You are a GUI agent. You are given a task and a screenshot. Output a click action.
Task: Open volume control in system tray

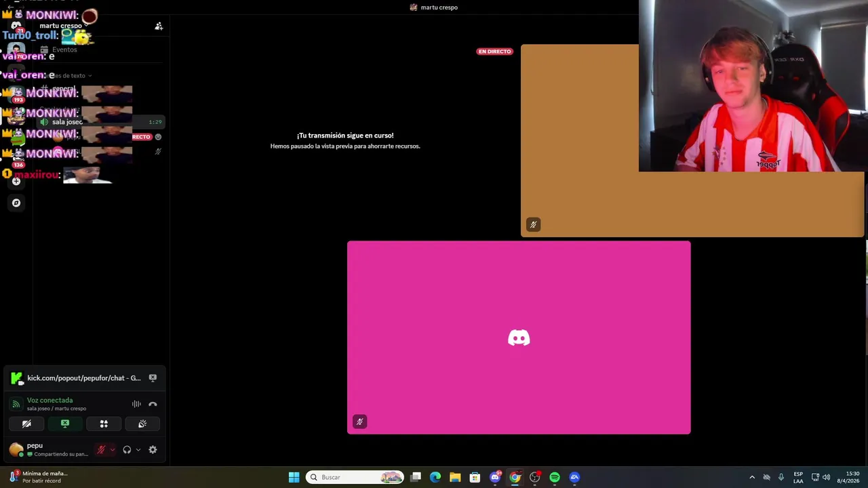[x=826, y=477]
